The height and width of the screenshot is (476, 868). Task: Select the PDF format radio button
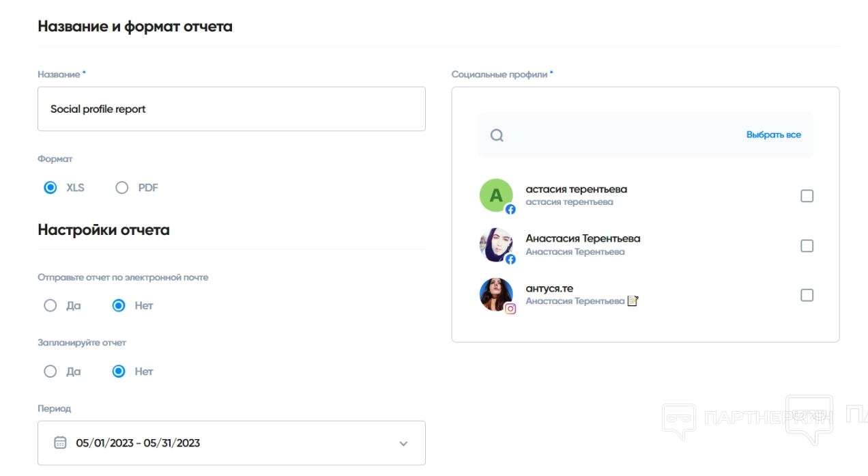click(x=122, y=188)
